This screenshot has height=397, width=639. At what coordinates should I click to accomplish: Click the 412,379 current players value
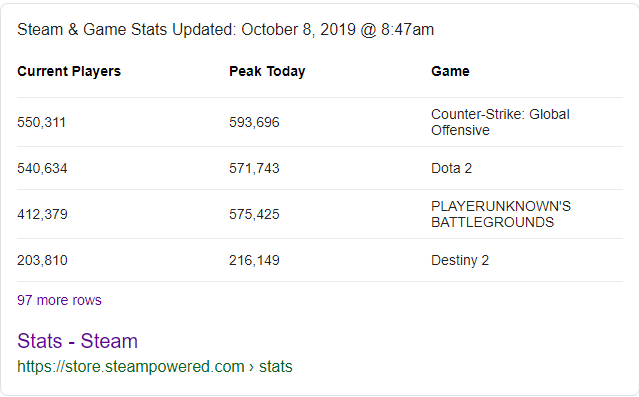(42, 214)
